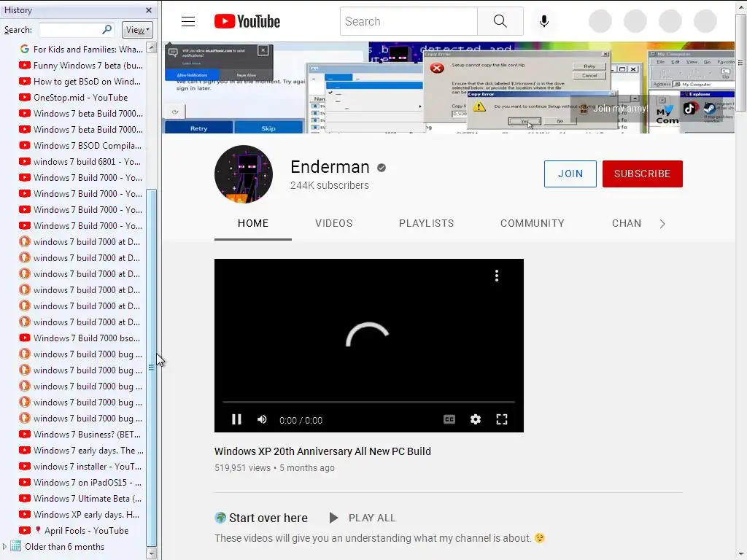Open Windows XP 20th Anniversary video title
Screen dimensions: 747x560
point(322,451)
